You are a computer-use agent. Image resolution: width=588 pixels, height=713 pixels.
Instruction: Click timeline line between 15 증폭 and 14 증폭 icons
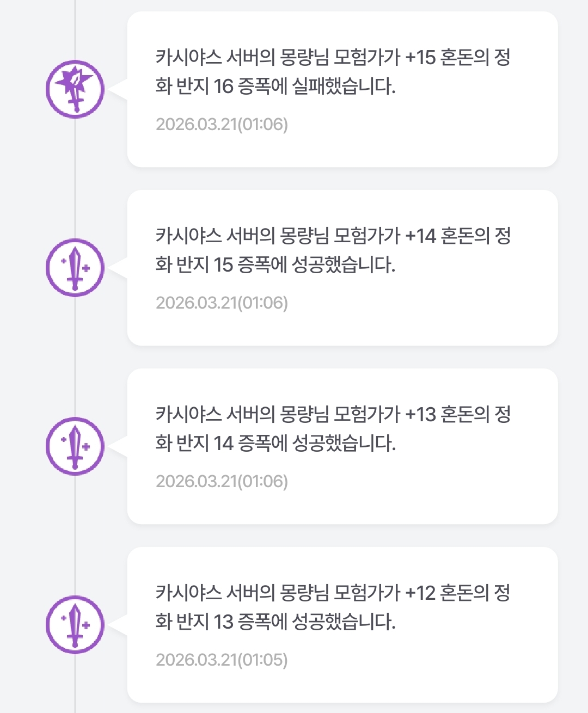(75, 357)
